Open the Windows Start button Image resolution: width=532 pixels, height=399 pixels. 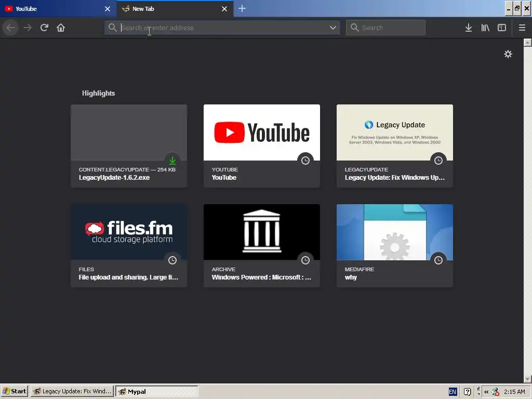14,391
